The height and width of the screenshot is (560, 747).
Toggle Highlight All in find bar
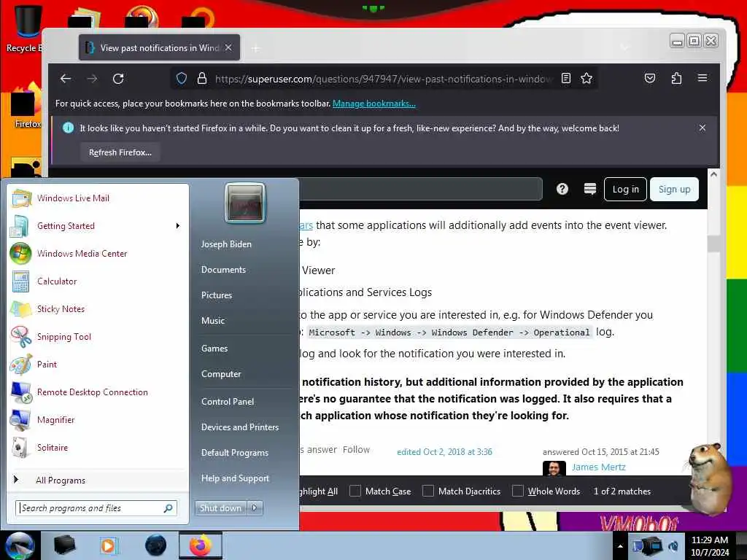pos(318,491)
